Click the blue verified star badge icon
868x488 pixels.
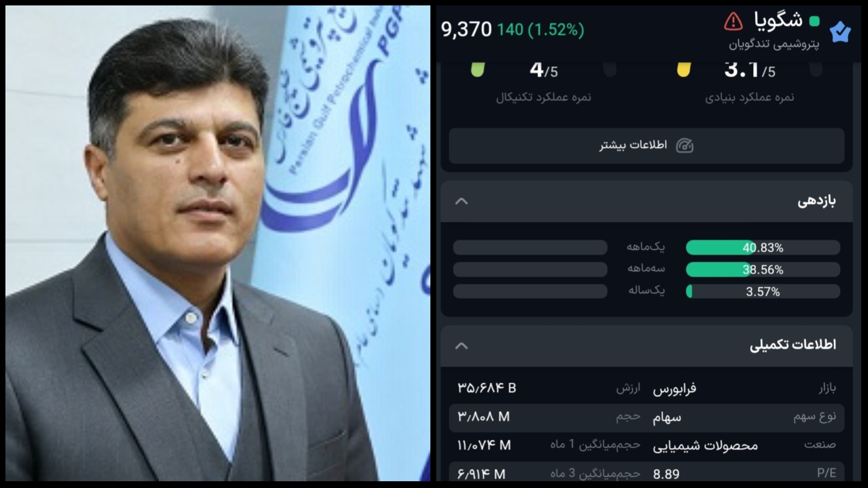point(840,32)
